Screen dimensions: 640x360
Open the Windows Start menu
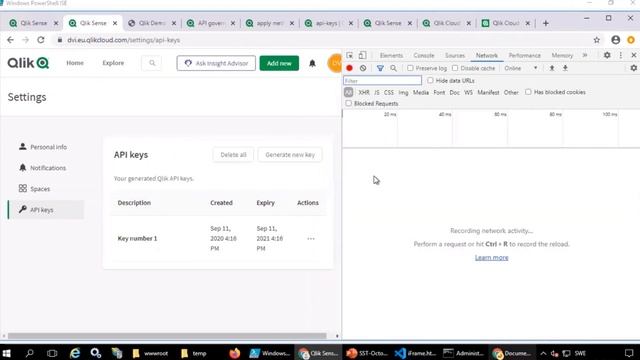pos(7,353)
